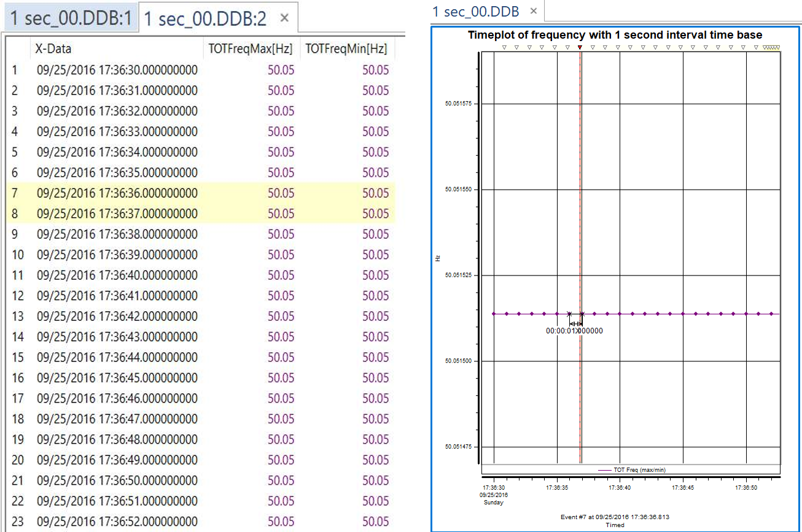Viewport: 802px width, 532px height.
Task: Click the Event #7 description text
Action: tap(614, 516)
